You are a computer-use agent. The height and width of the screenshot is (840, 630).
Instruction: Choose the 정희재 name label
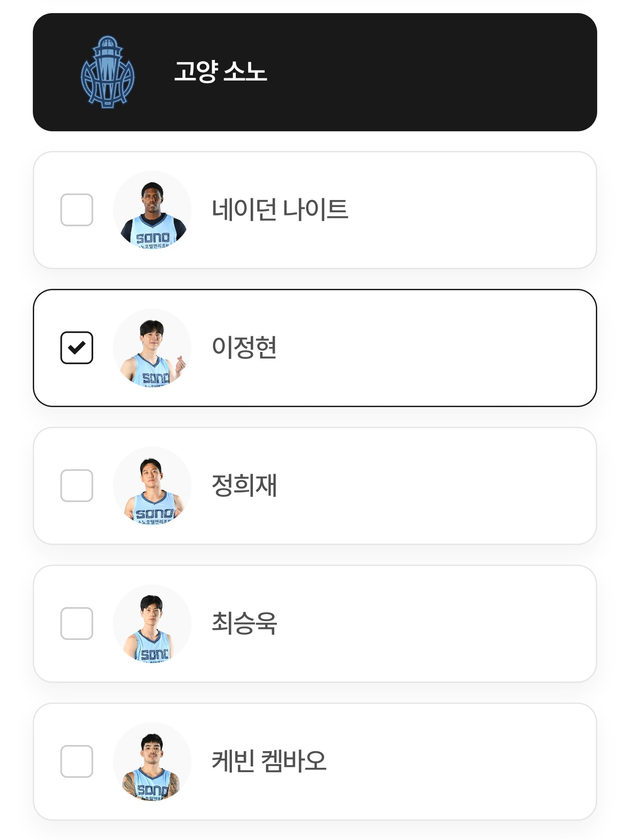[244, 485]
